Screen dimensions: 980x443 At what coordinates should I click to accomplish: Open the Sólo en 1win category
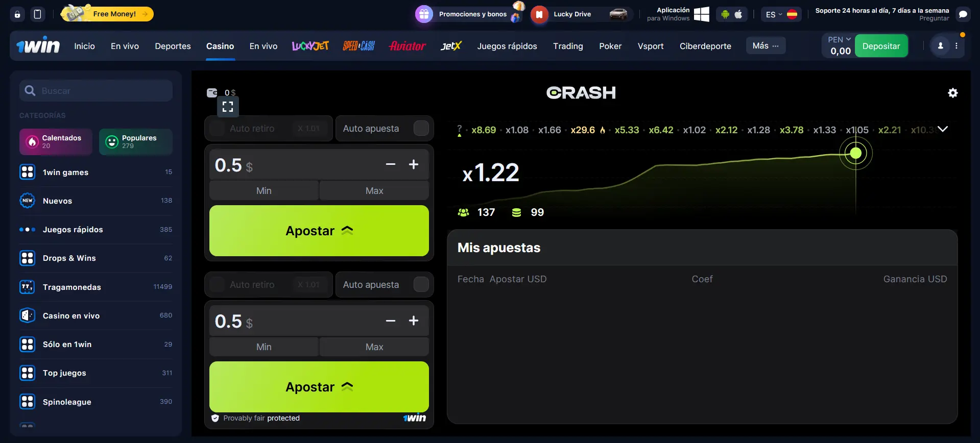point(96,344)
